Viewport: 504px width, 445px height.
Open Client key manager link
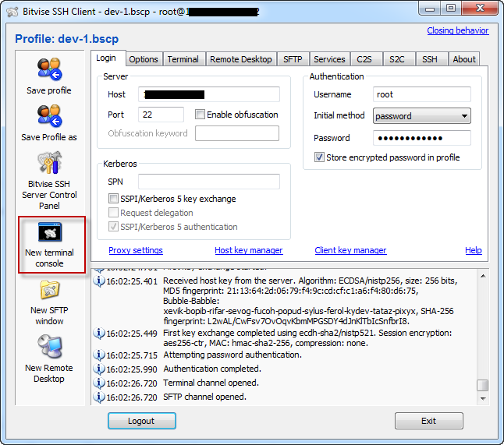click(350, 250)
